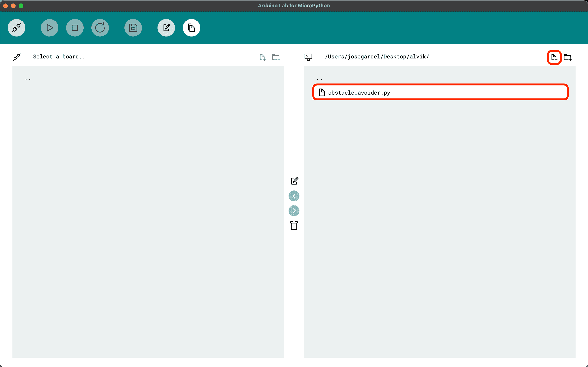
Task: Click the left arrow to transfer to the board
Action: point(294,196)
